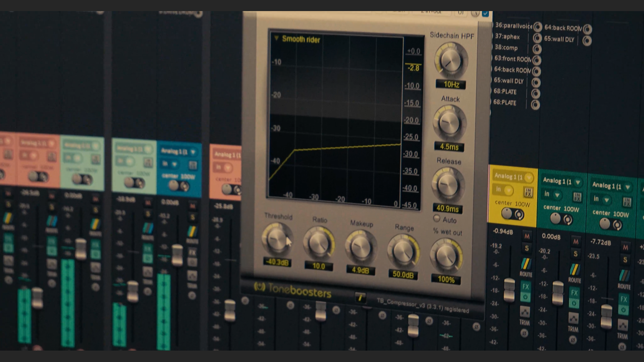Click the Attack knob
Viewport: 644px width, 362px height.
(x=449, y=123)
